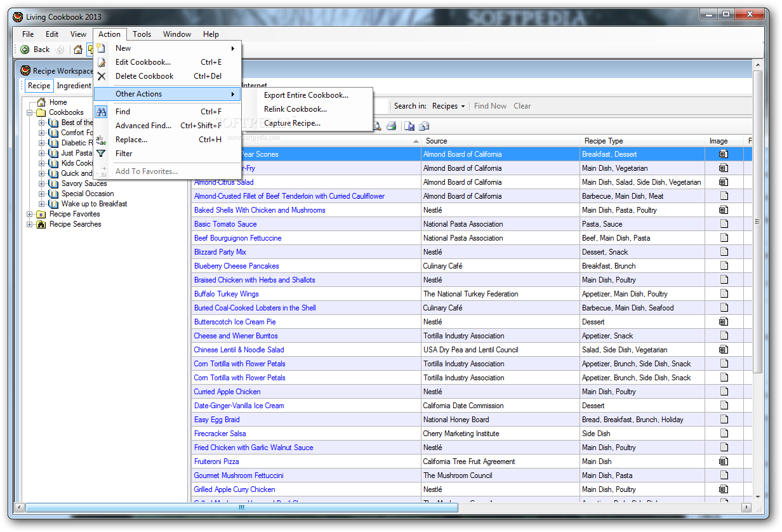Click the Find Now button
Image resolution: width=782 pixels, height=532 pixels.
490,106
